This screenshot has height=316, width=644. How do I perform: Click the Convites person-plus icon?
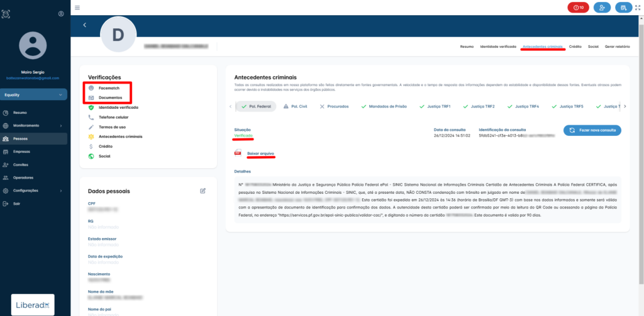coord(5,164)
